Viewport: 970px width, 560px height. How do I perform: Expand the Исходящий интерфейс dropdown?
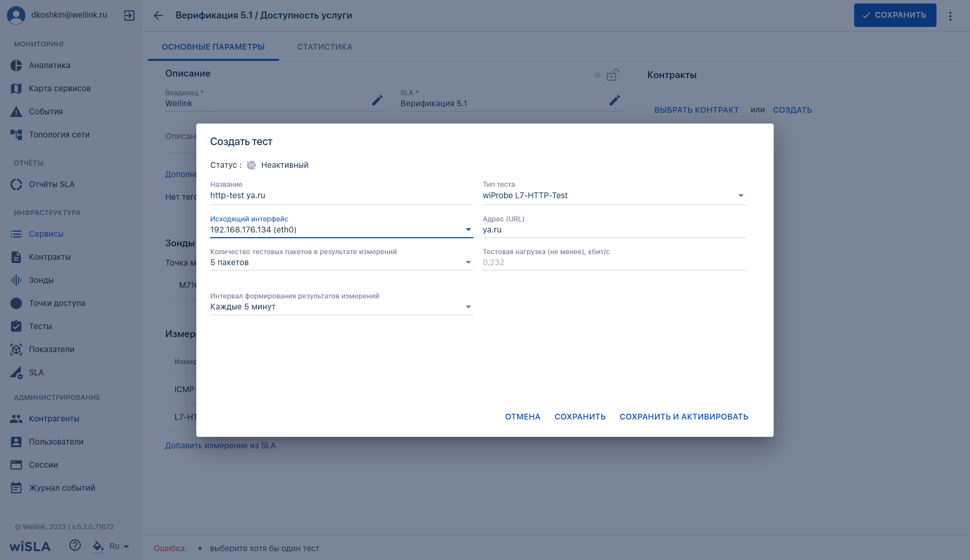coord(342,230)
